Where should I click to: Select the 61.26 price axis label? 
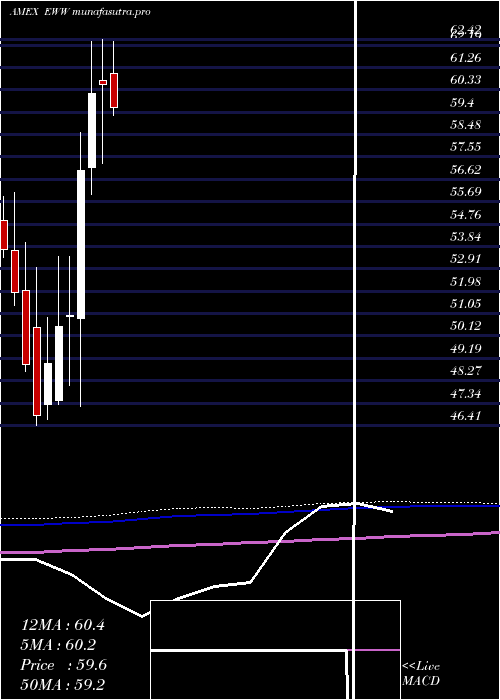pos(466,58)
